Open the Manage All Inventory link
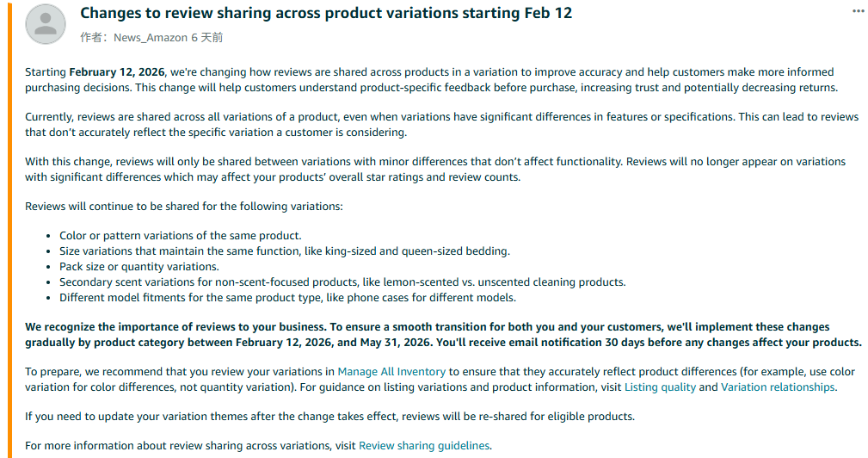 tap(391, 372)
